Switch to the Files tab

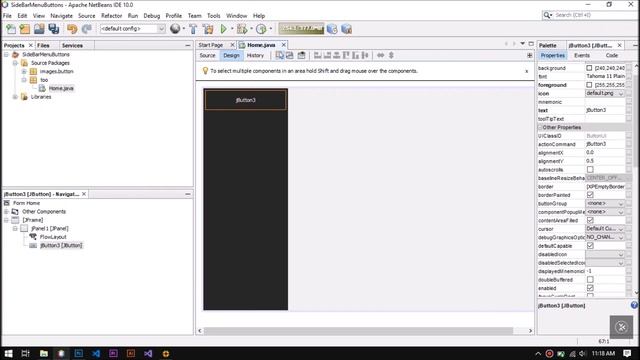43,45
